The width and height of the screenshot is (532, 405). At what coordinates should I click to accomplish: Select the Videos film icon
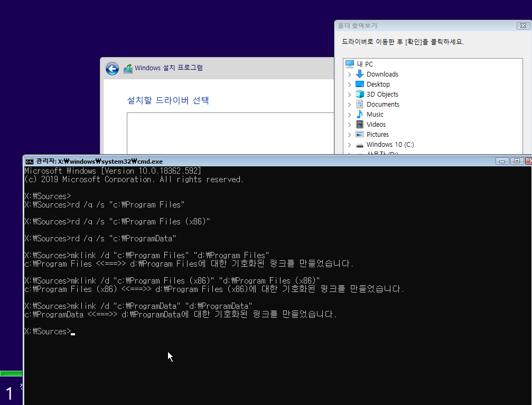click(360, 124)
